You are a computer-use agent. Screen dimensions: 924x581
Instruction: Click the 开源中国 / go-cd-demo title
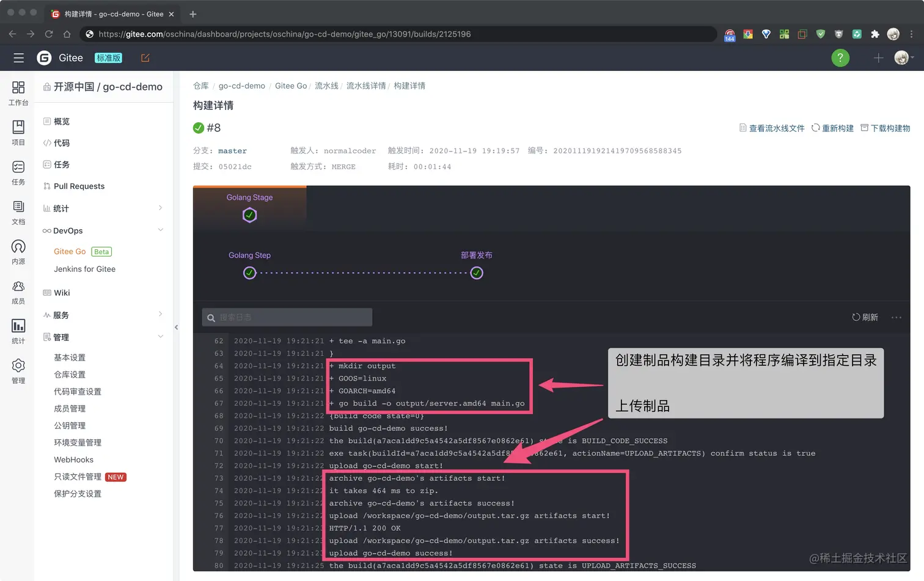[108, 87]
